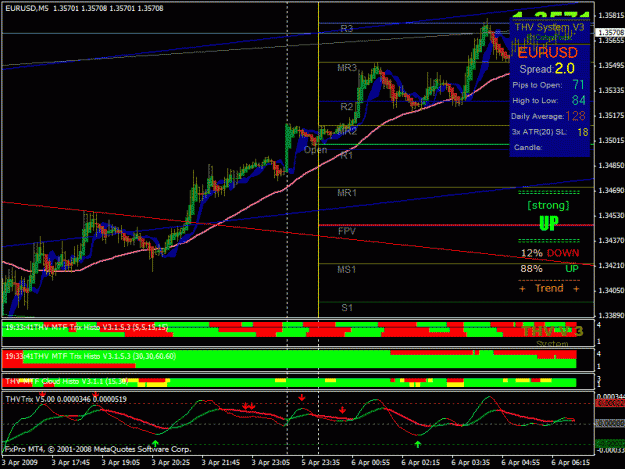The height and width of the screenshot is (469, 625).
Task: Click the 6 Apr 06:15 time label
Action: [x=570, y=463]
